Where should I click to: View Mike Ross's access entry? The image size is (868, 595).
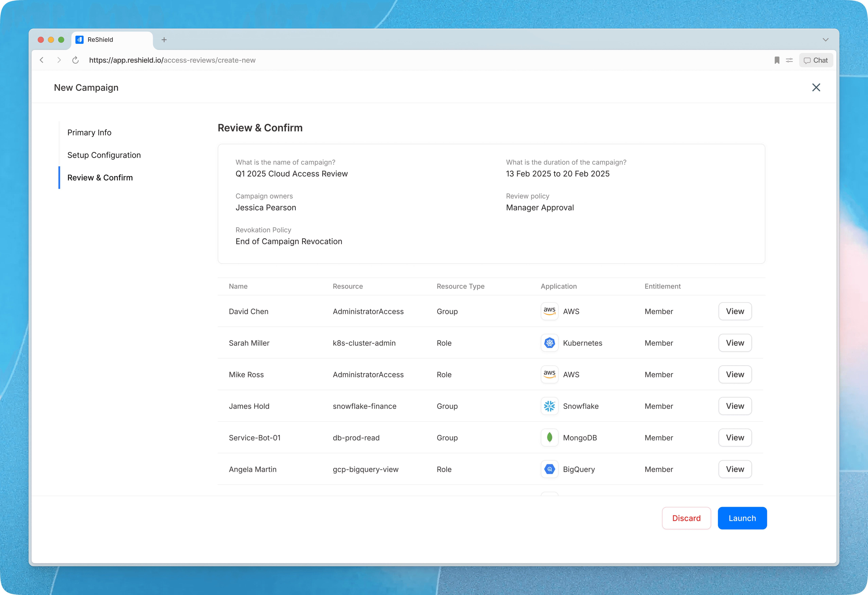[x=735, y=374]
